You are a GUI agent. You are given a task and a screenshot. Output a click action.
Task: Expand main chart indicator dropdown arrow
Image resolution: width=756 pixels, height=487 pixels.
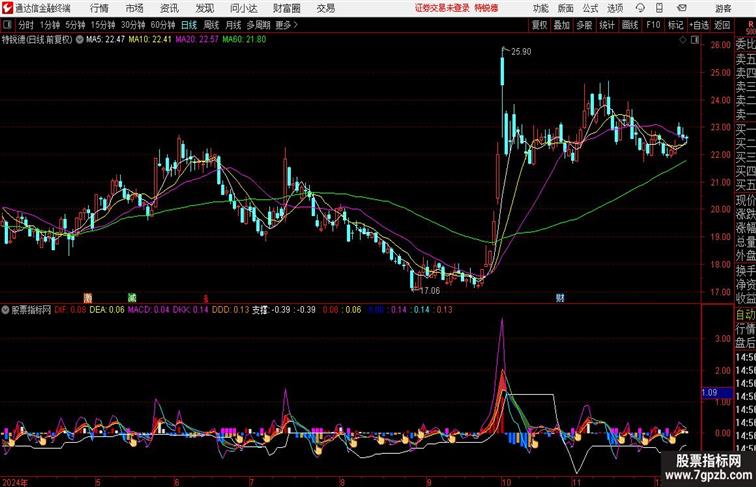coord(79,40)
